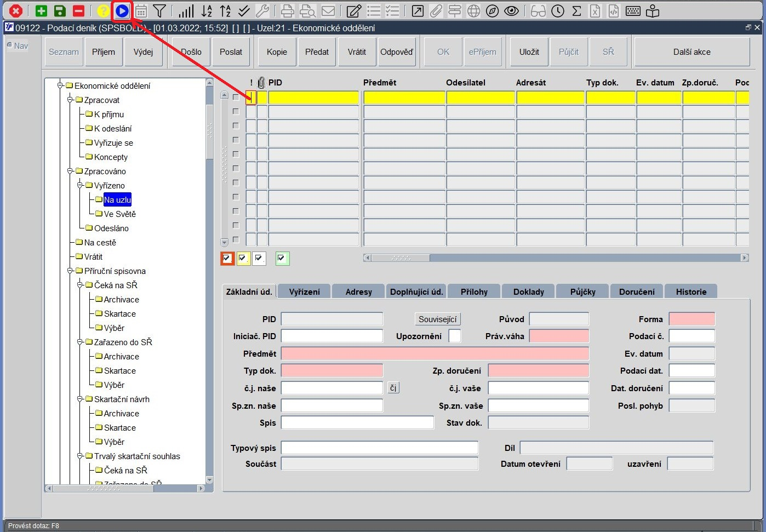
Task: Click the clock history icon
Action: [558, 10]
